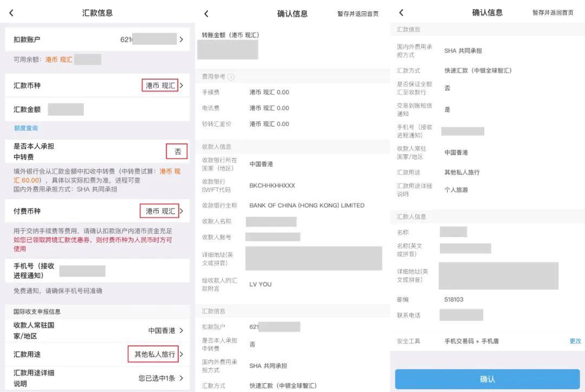Go back from 汇款信息 screen
Image resolution: width=585 pixels, height=392 pixels.
click(11, 13)
